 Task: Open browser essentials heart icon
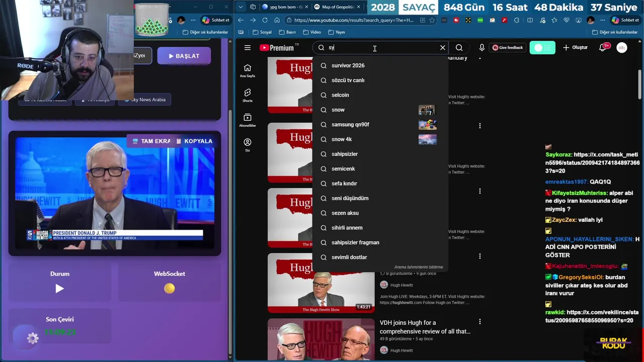[566, 20]
